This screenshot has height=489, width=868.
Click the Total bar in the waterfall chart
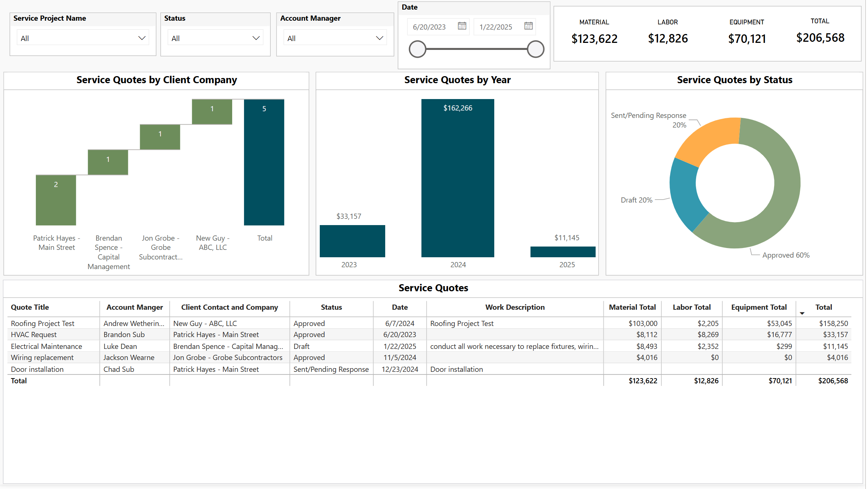click(264, 163)
